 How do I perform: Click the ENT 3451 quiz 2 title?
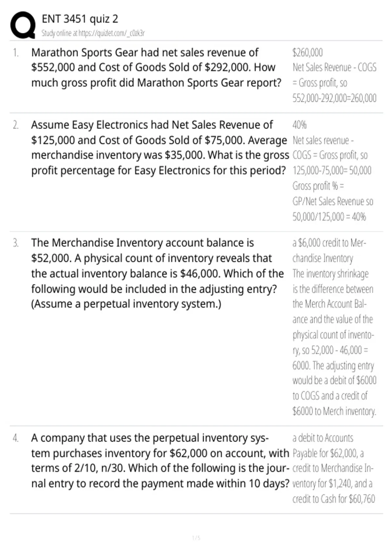(x=80, y=19)
